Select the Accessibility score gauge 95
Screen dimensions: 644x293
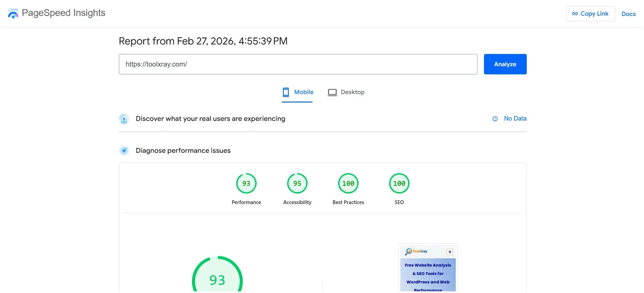click(297, 183)
